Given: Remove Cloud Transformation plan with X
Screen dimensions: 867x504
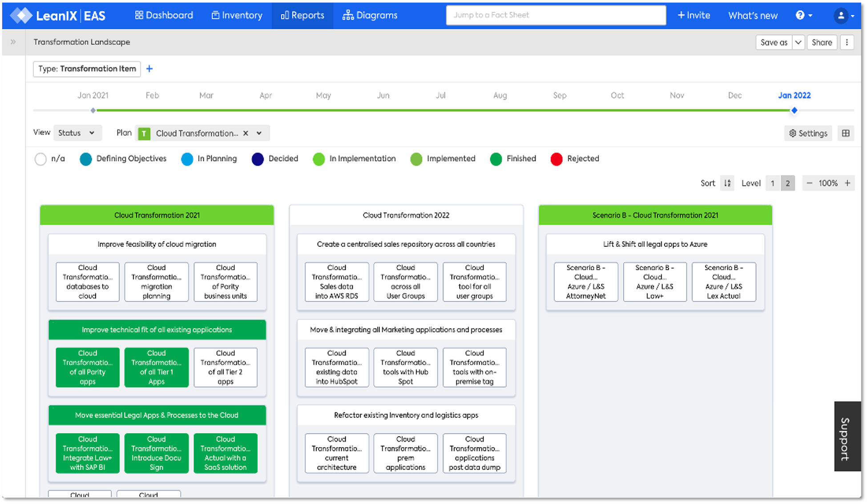Looking at the screenshot, I should 246,133.
